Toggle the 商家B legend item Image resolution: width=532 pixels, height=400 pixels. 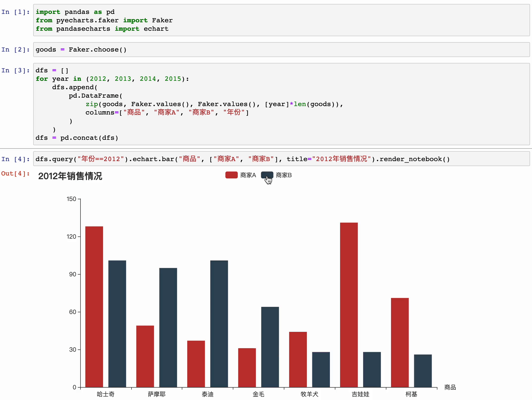[284, 175]
